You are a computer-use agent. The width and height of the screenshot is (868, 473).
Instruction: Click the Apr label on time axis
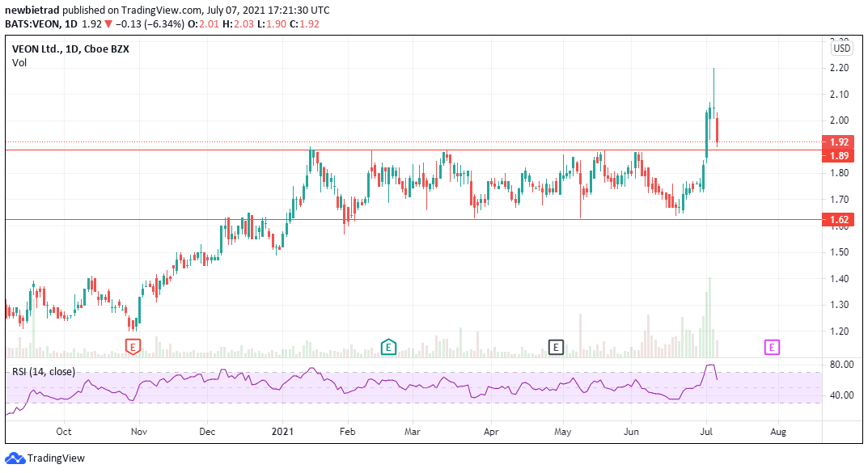point(491,432)
